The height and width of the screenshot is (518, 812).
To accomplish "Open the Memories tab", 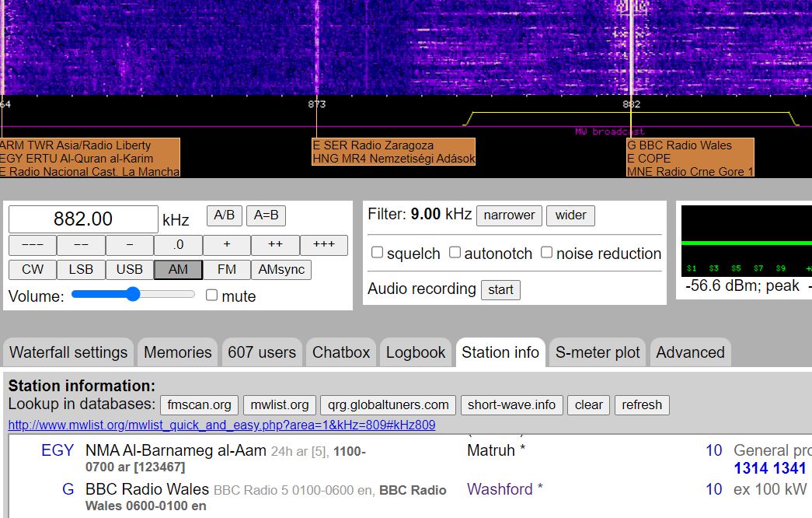I will (x=178, y=352).
